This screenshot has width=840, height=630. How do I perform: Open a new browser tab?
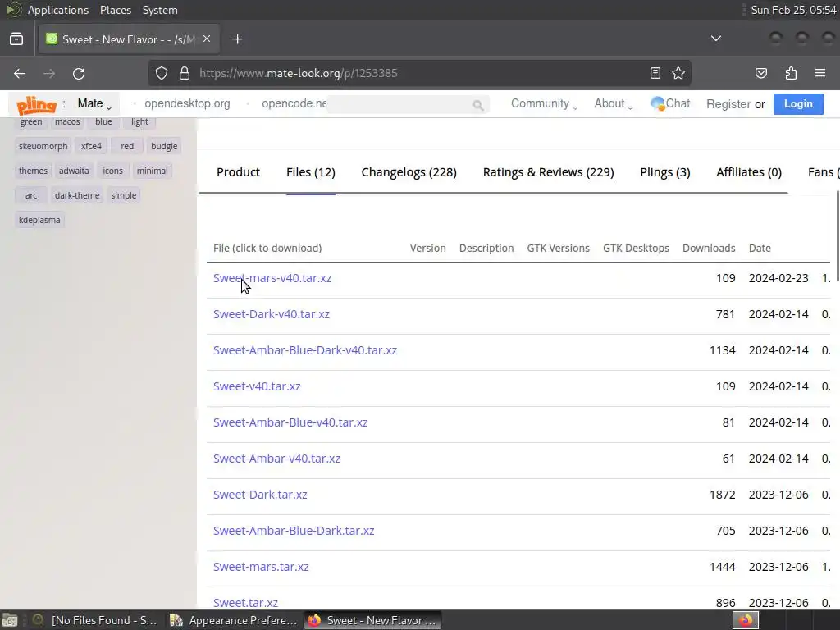237,39
